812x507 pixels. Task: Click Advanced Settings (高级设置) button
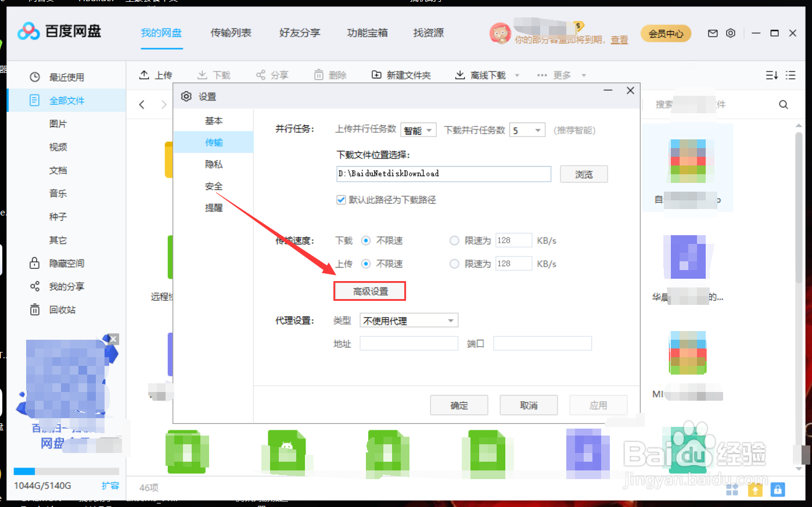tap(370, 292)
